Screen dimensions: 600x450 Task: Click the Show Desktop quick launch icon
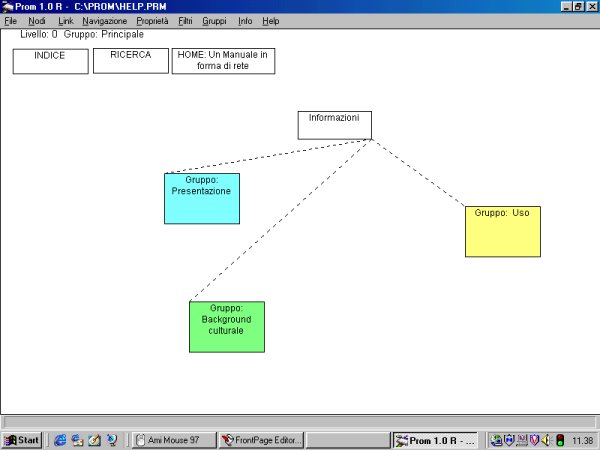[x=95, y=440]
